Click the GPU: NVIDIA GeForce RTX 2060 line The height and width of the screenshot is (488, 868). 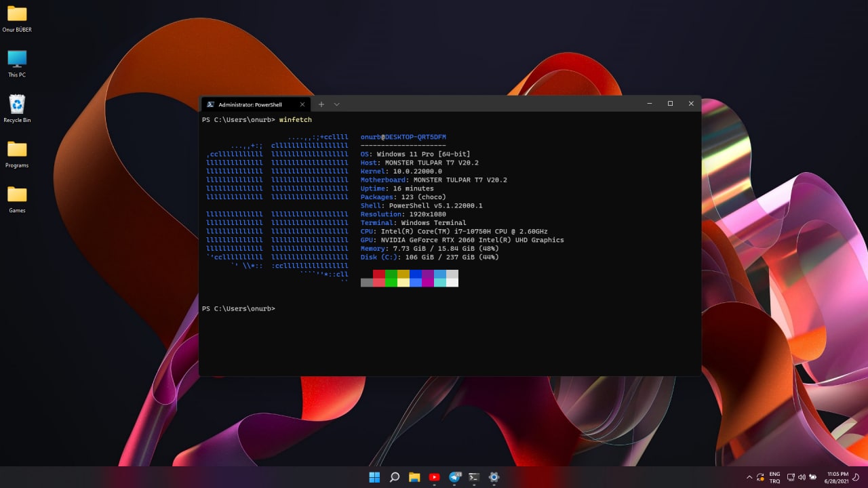(x=462, y=240)
